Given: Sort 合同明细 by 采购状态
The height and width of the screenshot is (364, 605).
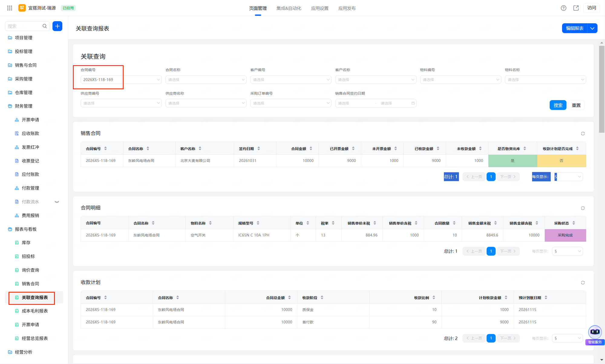Looking at the screenshot, I should pyautogui.click(x=574, y=223).
